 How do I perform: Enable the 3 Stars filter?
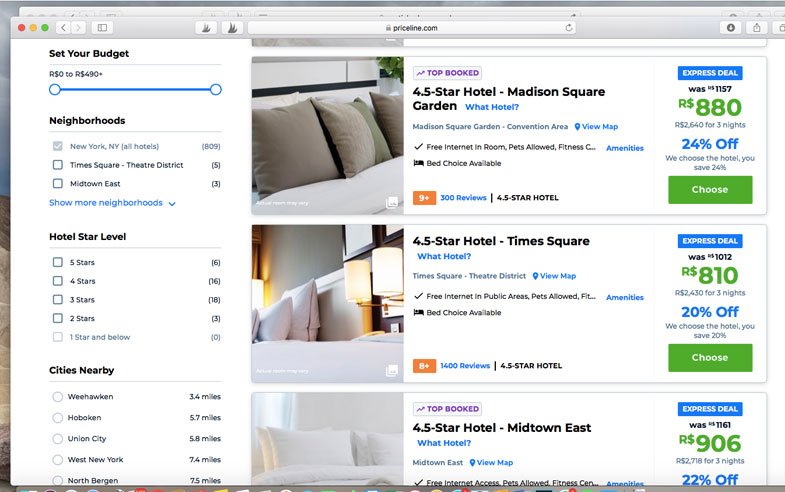pyautogui.click(x=58, y=299)
